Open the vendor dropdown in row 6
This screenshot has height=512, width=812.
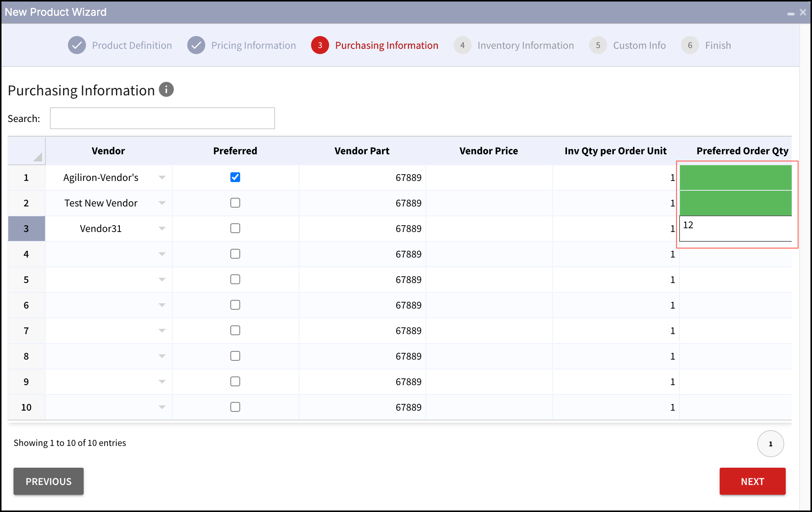(x=162, y=305)
